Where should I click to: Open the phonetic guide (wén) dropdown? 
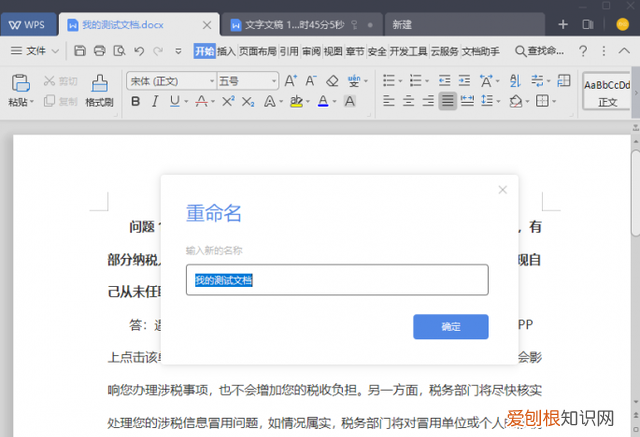365,81
